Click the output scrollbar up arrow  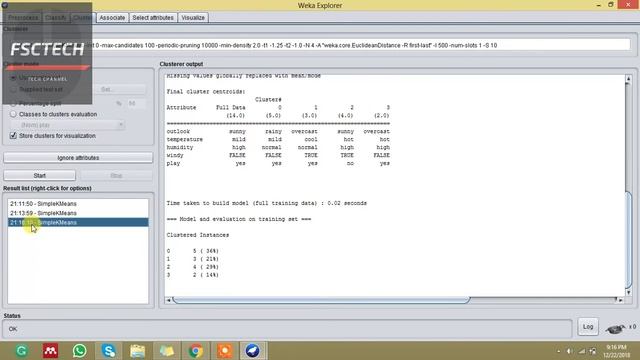629,79
